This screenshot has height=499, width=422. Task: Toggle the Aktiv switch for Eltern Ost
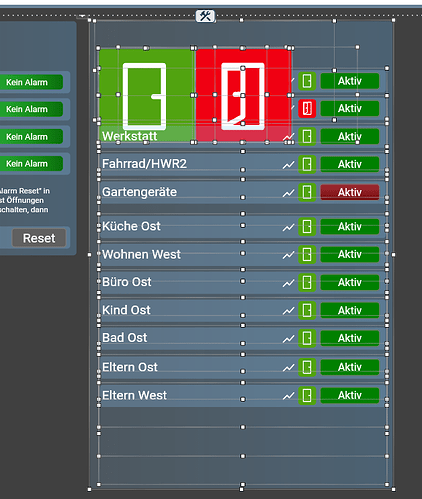350,367
